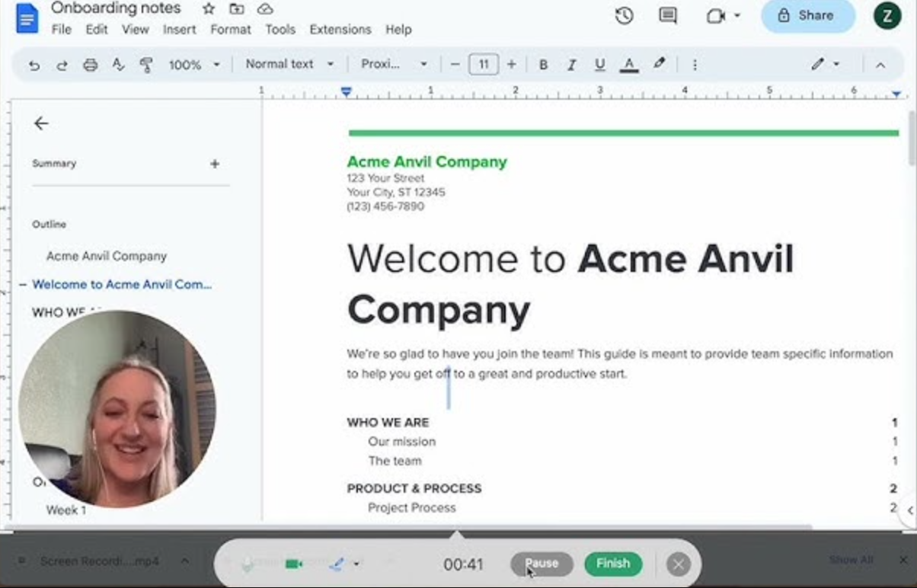Open the Insert menu

(180, 29)
